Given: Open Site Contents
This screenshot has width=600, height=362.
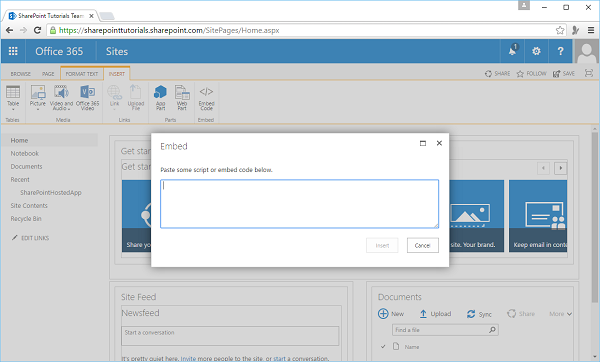Looking at the screenshot, I should (x=29, y=205).
